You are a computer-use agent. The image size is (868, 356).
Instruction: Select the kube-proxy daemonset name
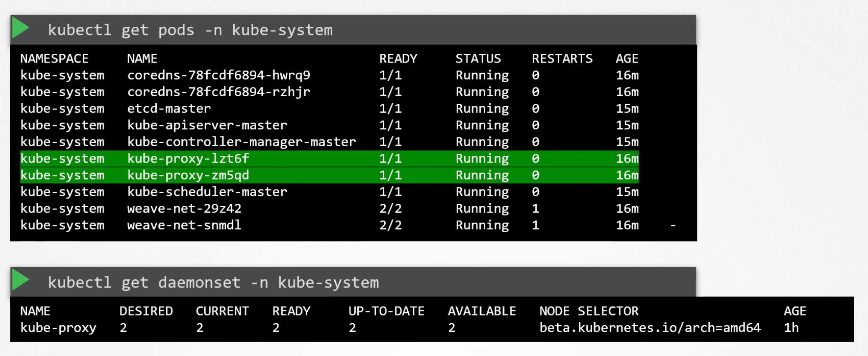click(x=58, y=328)
